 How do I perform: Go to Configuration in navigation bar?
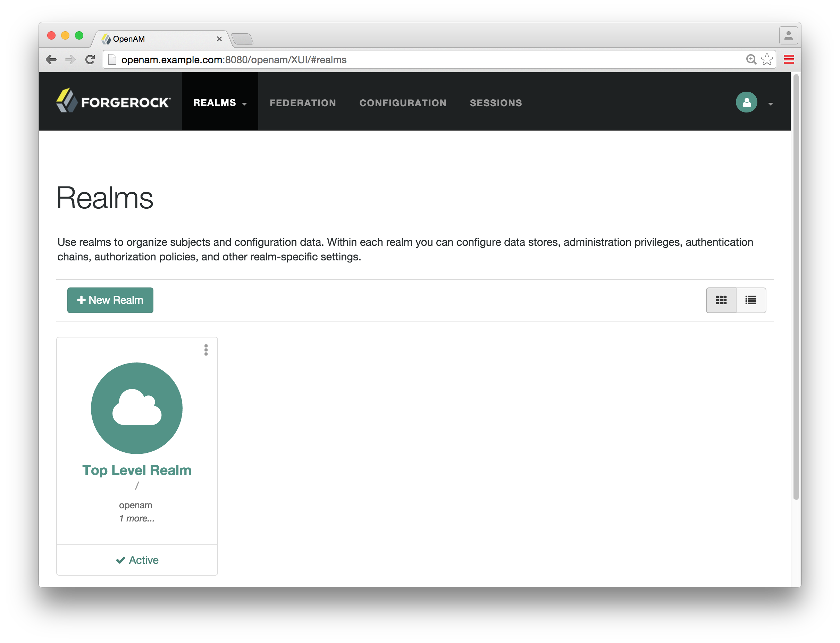pyautogui.click(x=403, y=102)
